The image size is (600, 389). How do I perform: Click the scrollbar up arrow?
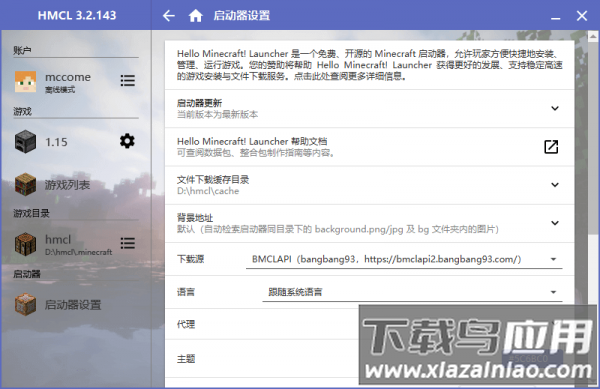coord(593,36)
